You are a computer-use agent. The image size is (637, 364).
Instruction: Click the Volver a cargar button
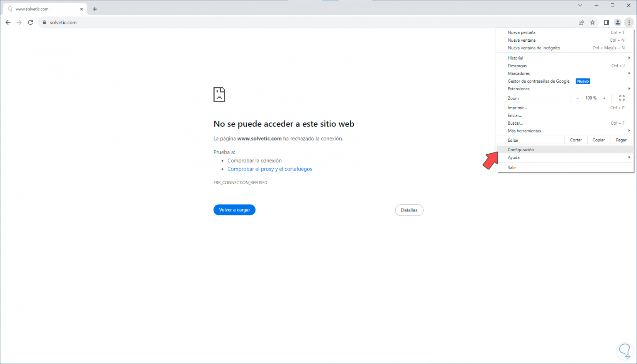(x=234, y=210)
